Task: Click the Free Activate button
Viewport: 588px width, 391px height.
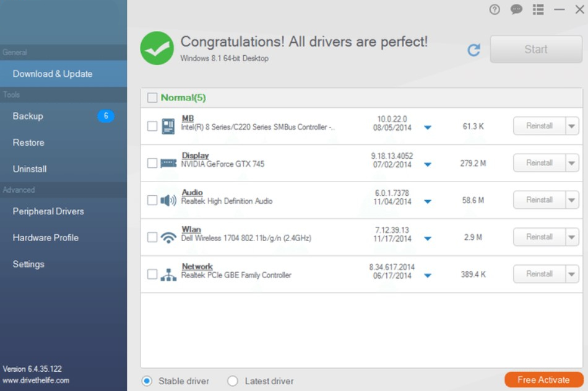Action: [543, 380]
